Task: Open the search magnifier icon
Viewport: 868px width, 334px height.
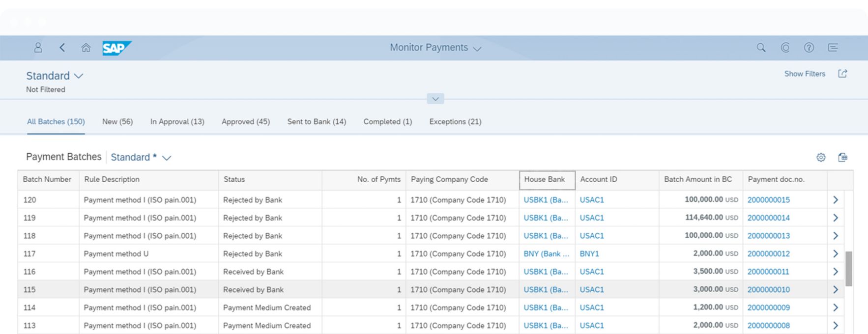Action: tap(761, 48)
